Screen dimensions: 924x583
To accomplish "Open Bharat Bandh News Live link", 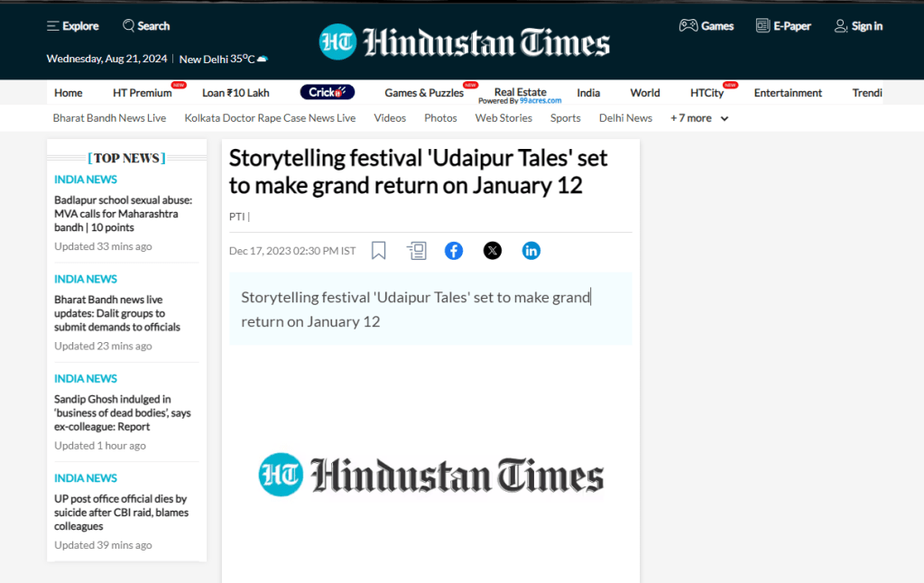I will (x=109, y=118).
